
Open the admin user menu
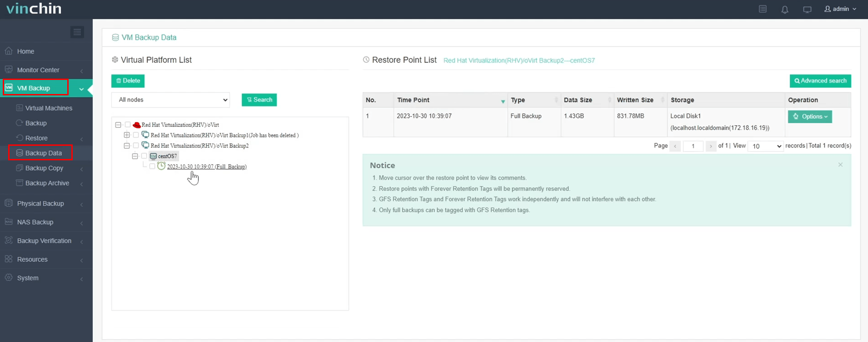coord(840,9)
